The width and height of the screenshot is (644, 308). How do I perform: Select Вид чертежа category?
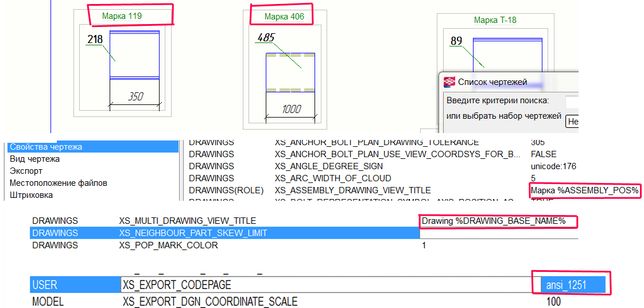[34, 158]
